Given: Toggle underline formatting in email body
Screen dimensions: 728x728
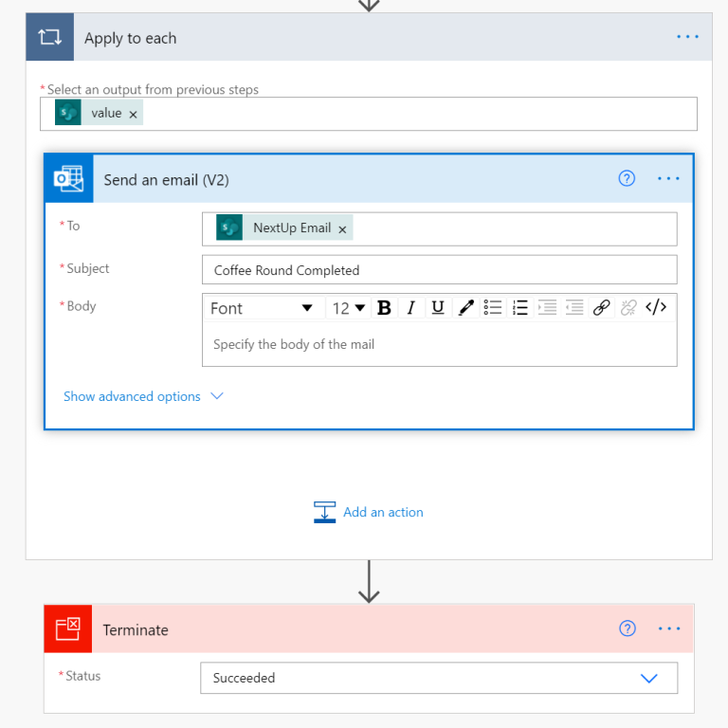Looking at the screenshot, I should coord(437,308).
